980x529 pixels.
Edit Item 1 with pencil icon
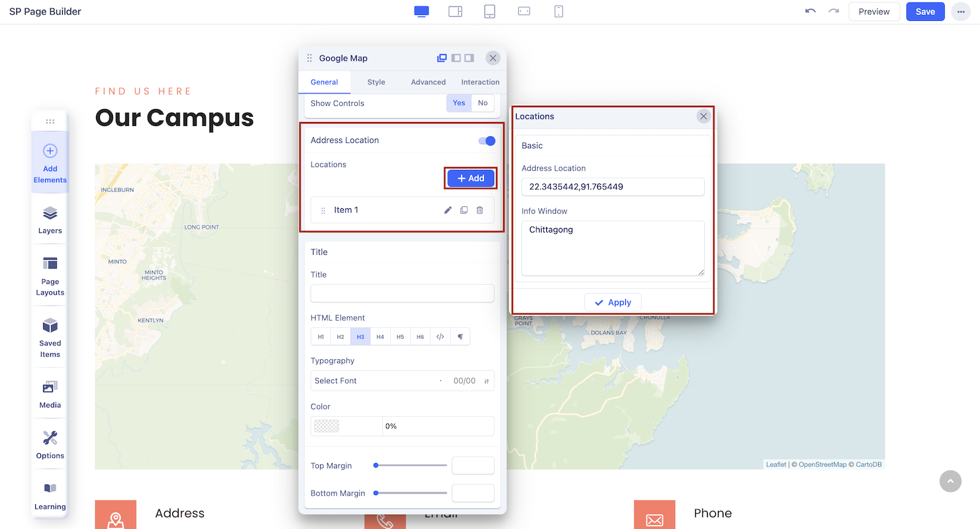[x=448, y=210]
